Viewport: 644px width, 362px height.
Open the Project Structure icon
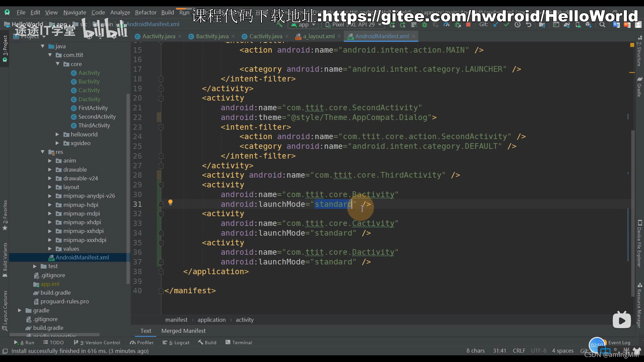[x=542, y=25]
